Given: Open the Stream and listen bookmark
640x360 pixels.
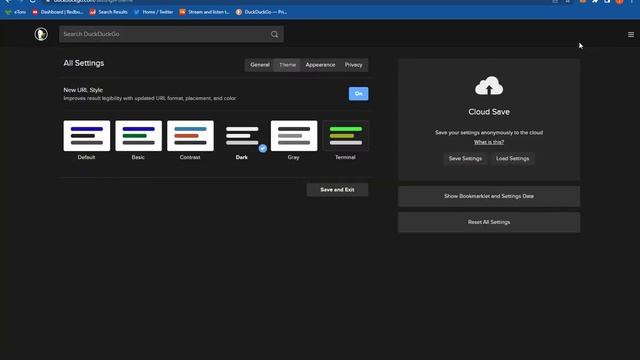Looking at the screenshot, I should pos(204,12).
